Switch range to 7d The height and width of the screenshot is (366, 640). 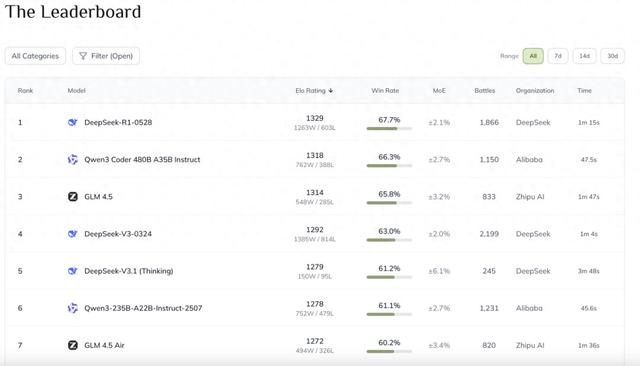pos(558,56)
